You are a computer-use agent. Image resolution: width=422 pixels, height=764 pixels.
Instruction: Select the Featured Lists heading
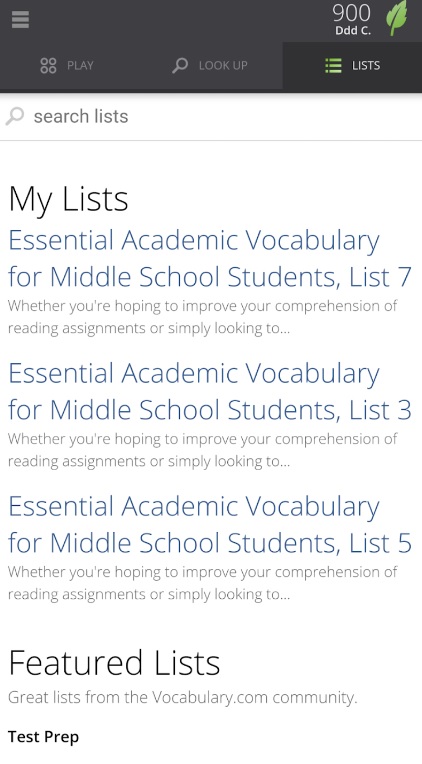[x=115, y=663]
